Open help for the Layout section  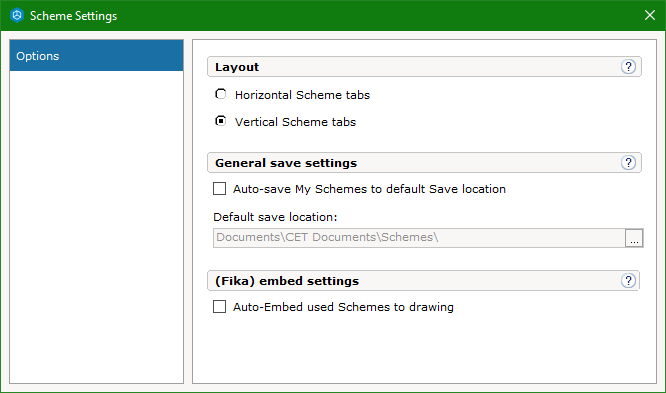pos(628,67)
